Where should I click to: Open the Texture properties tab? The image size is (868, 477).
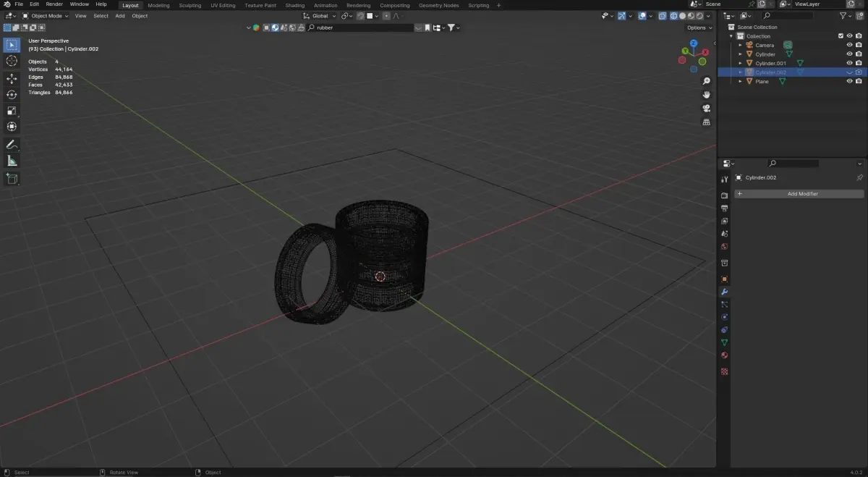tap(724, 371)
